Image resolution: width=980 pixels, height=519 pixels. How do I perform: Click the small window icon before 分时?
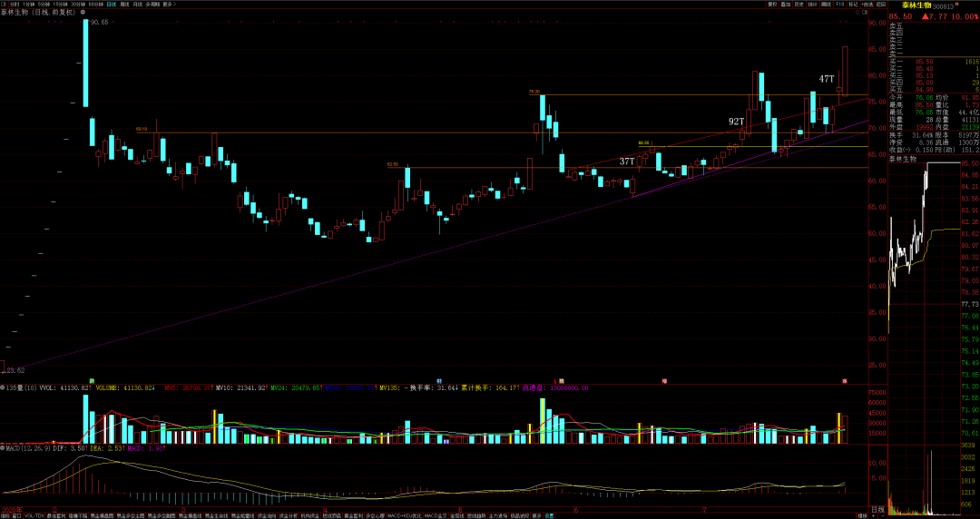click(4, 4)
